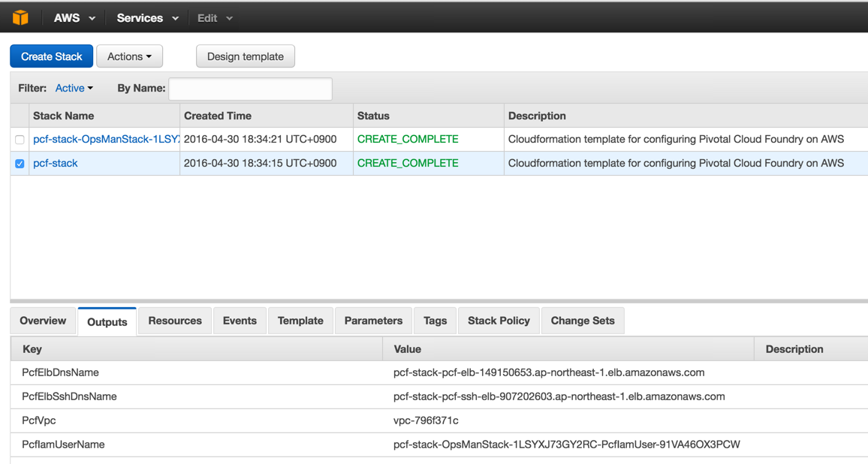Open the pcf-stack link
This screenshot has width=868, height=464.
[x=56, y=163]
